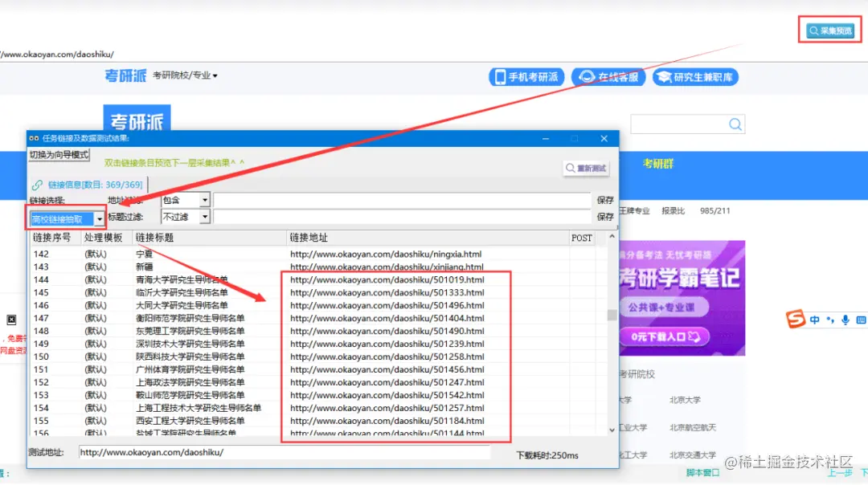The image size is (868, 485).
Task: Open the 考研群 navigation item
Action: tap(657, 164)
